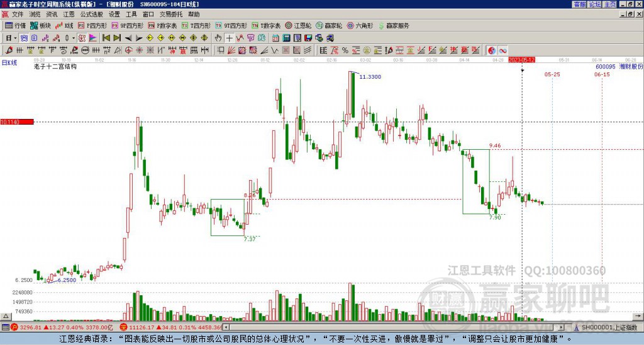Click the 11.3300 high price label
The image size is (644, 345).
[x=370, y=77]
